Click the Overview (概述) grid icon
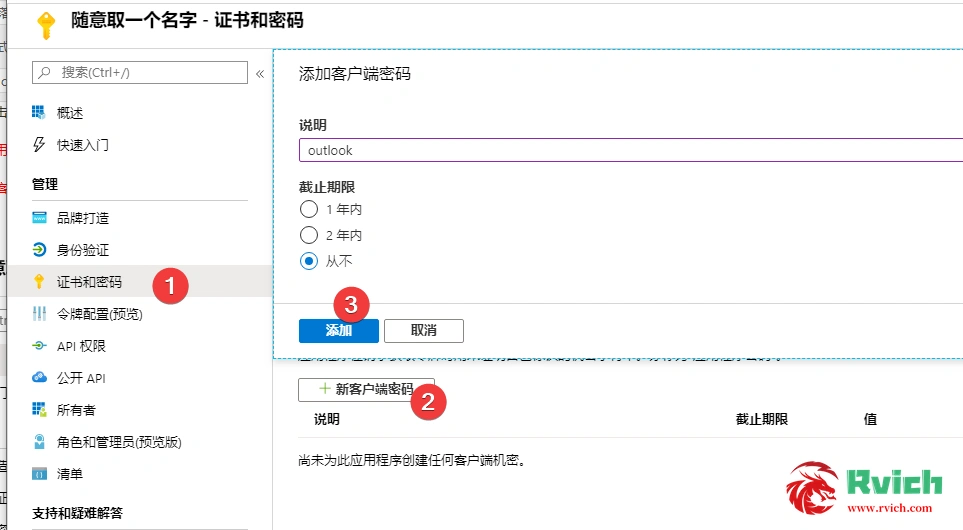Image resolution: width=963 pixels, height=530 pixels. point(39,112)
